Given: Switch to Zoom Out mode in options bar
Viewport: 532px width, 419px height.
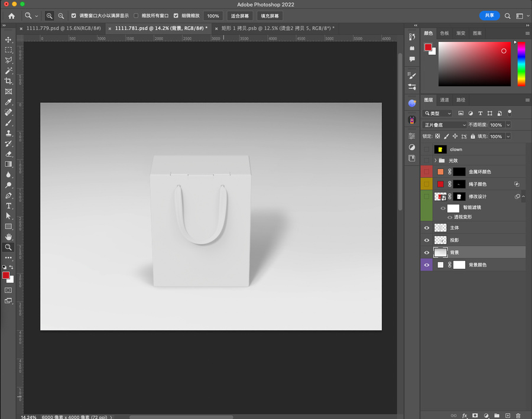Looking at the screenshot, I should (x=61, y=16).
